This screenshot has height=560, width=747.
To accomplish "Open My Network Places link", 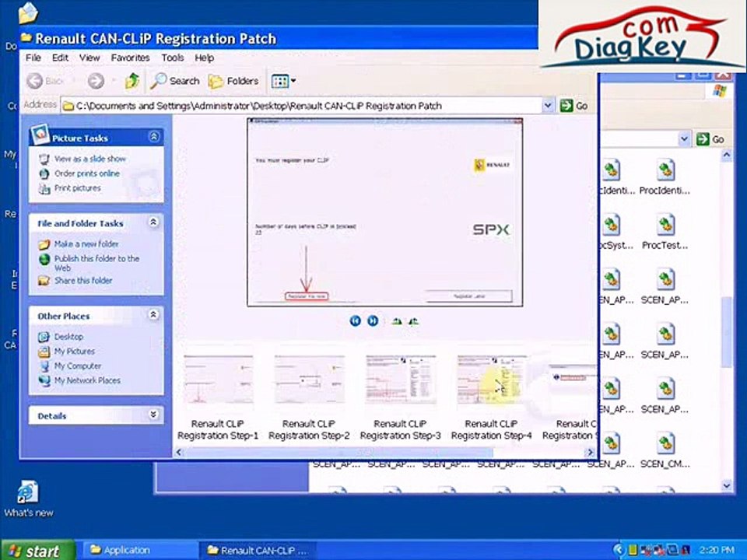I will 87,380.
